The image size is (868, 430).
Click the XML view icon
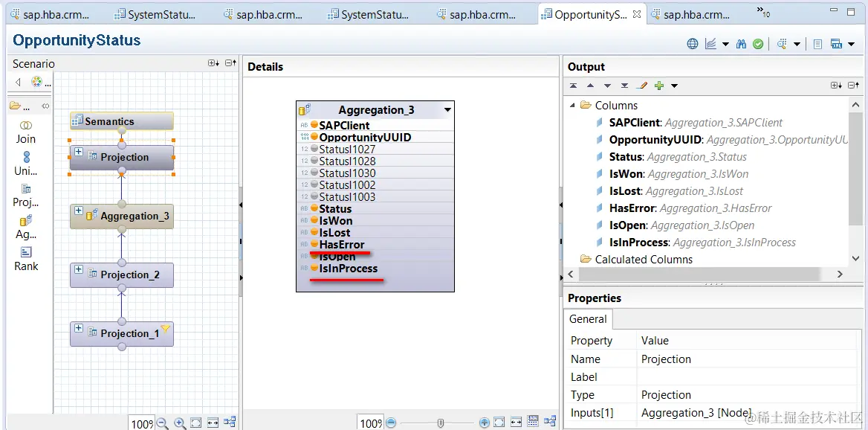click(837, 44)
